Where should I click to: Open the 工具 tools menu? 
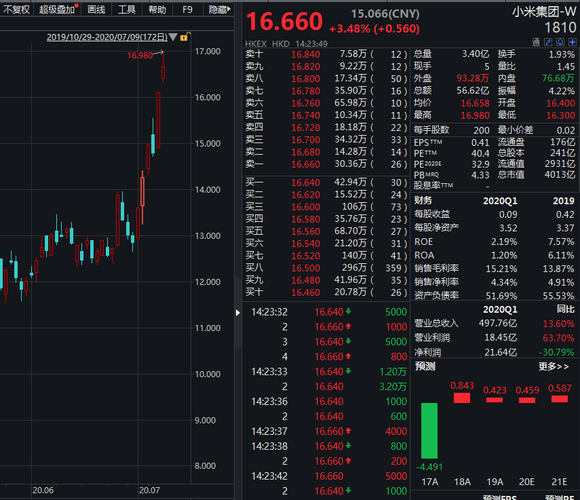(127, 10)
